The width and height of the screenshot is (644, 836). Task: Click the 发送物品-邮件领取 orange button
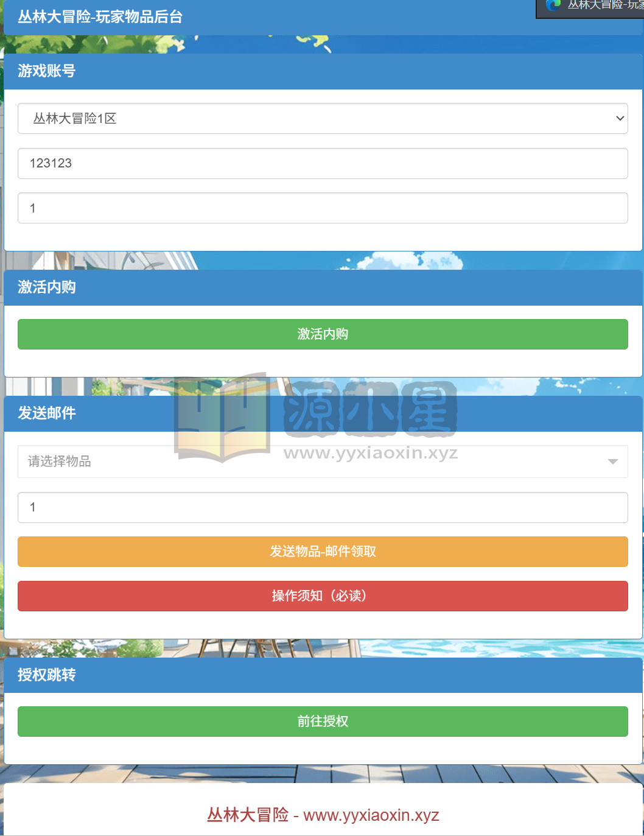[322, 552]
